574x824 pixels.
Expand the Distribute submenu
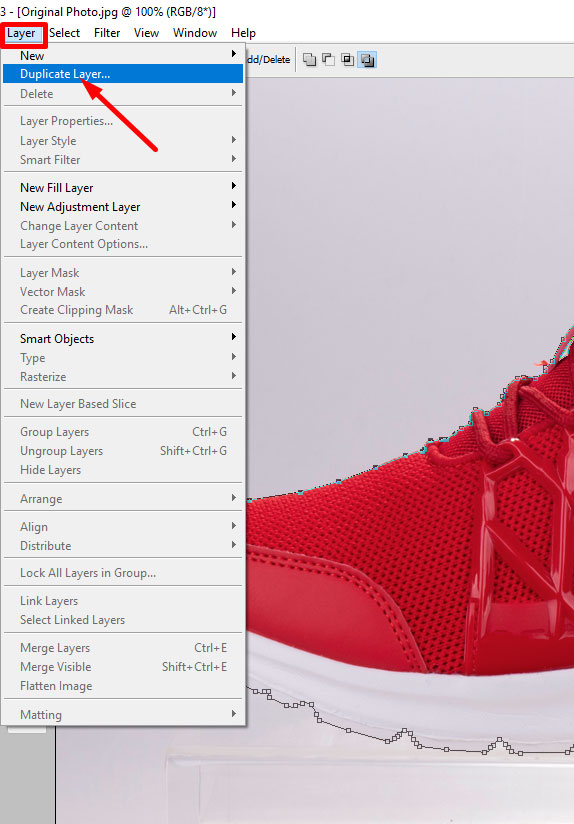[x=123, y=545]
